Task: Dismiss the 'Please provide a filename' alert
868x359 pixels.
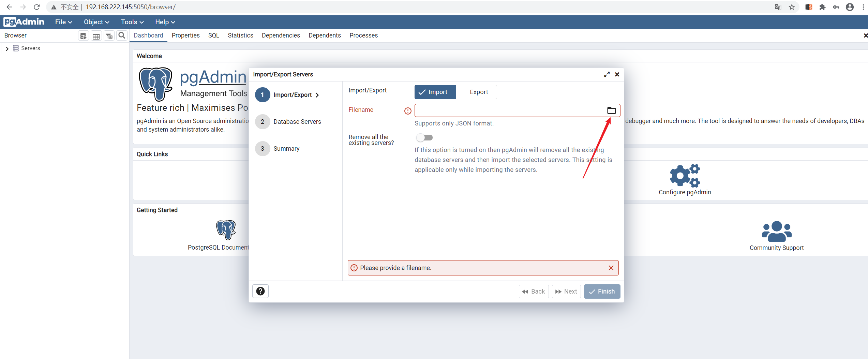Action: click(x=611, y=268)
